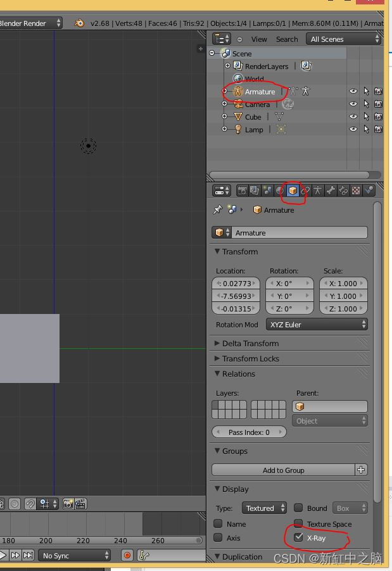Click the OpenGL render animation clapper icon
Screen dimensions: 392x571
click(x=80, y=504)
